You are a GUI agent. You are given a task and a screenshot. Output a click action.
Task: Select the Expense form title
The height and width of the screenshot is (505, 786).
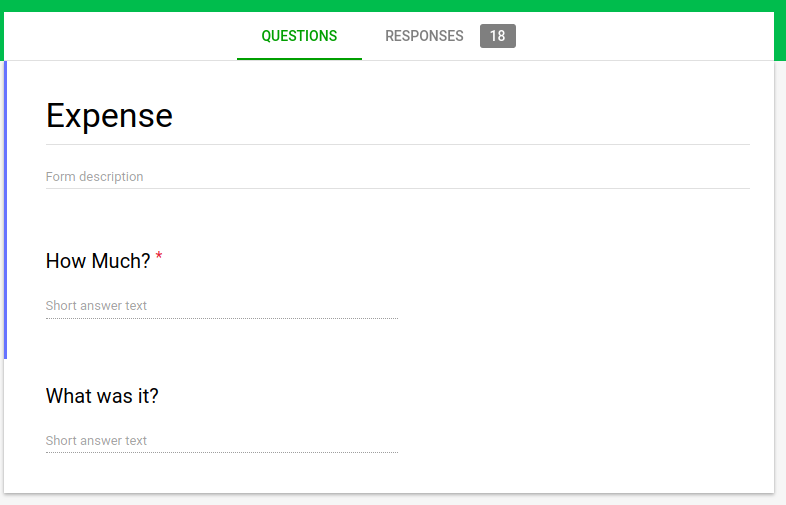tap(110, 116)
